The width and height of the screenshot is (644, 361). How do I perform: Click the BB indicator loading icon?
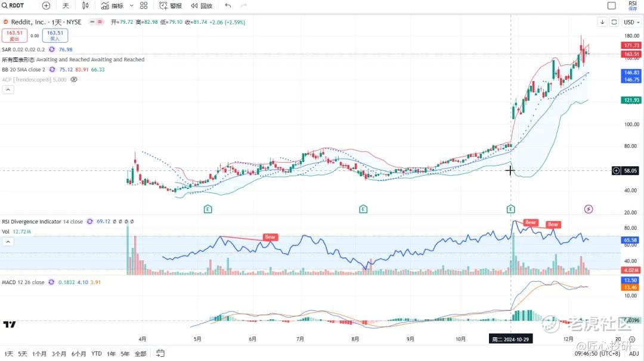click(52, 69)
